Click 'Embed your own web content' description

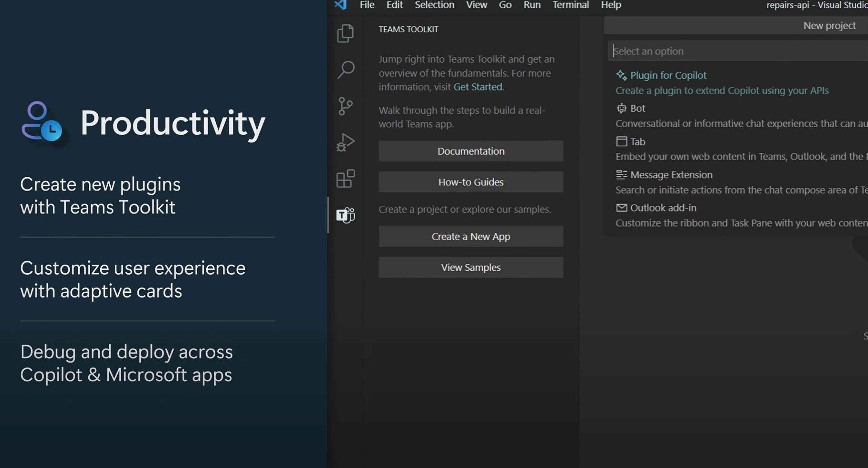click(x=742, y=157)
